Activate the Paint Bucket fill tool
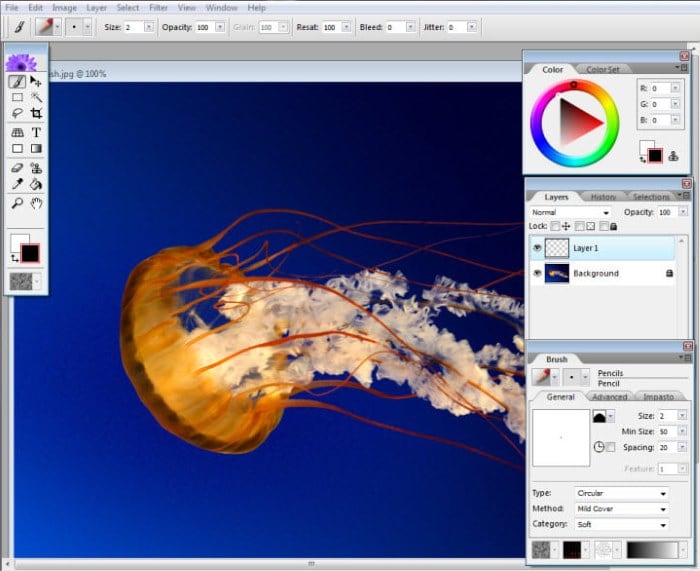Image resolution: width=700 pixels, height=571 pixels. click(x=36, y=185)
